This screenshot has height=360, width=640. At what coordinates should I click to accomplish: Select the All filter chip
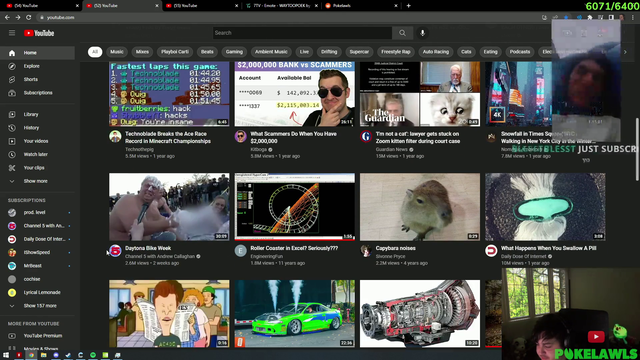(x=95, y=52)
